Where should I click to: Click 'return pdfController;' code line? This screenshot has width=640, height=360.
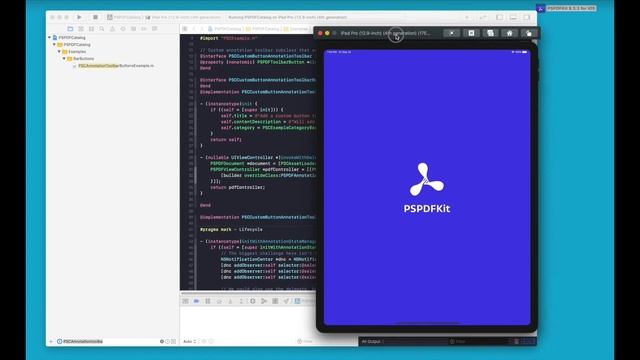point(238,187)
